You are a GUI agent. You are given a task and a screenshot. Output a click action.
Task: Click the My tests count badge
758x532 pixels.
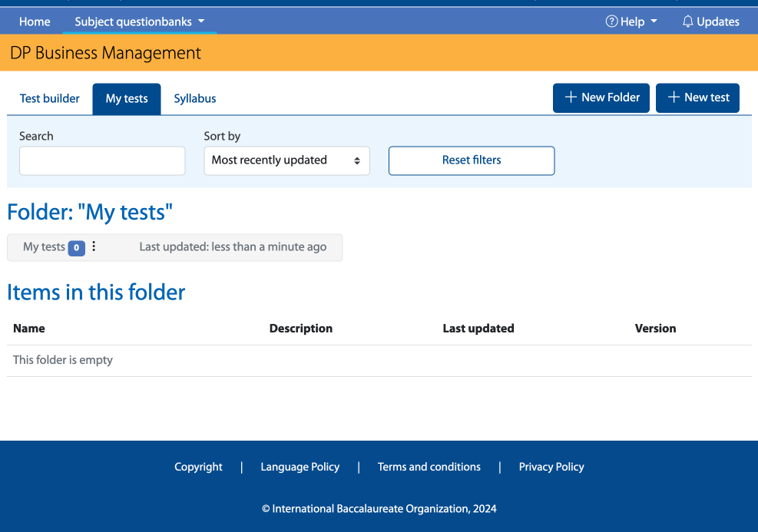pos(76,247)
